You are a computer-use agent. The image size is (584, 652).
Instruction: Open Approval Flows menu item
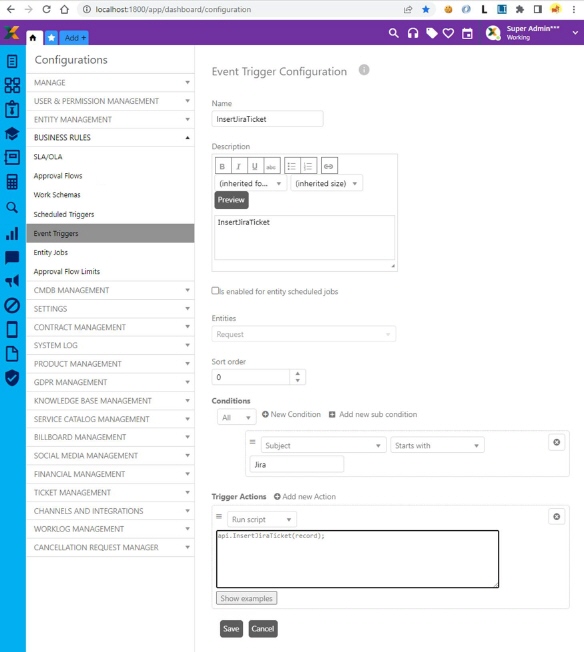[58, 176]
